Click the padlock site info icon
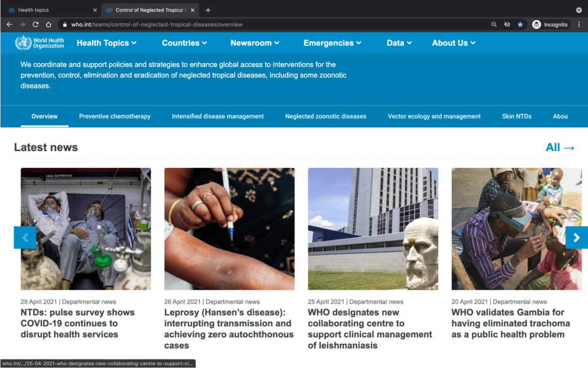The width and height of the screenshot is (588, 368). (65, 24)
